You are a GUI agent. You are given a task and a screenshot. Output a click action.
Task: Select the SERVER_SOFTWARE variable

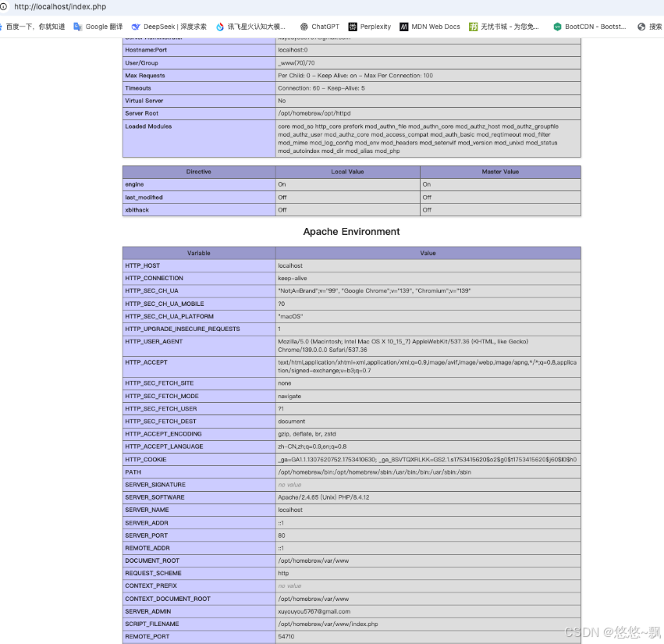(155, 497)
